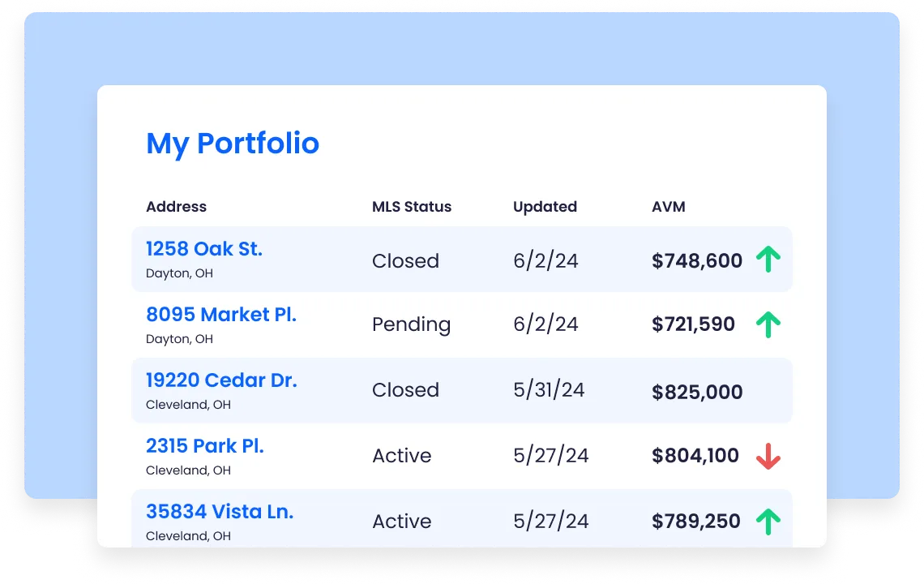The height and width of the screenshot is (584, 924).
Task: Click green up arrow beside $721,590
Action: [x=768, y=324]
